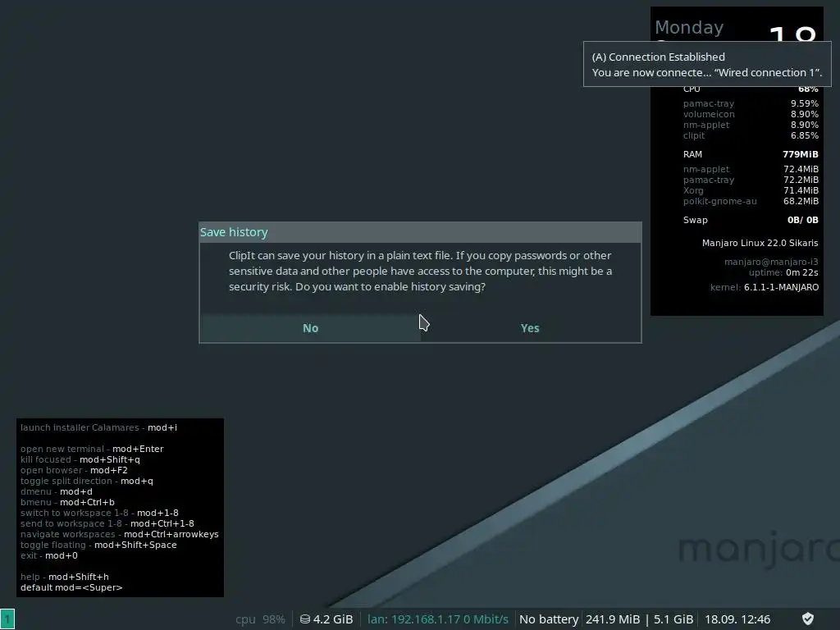Click the open new terminal shortcut line
Viewport: 840px width, 630px height.
92,449
